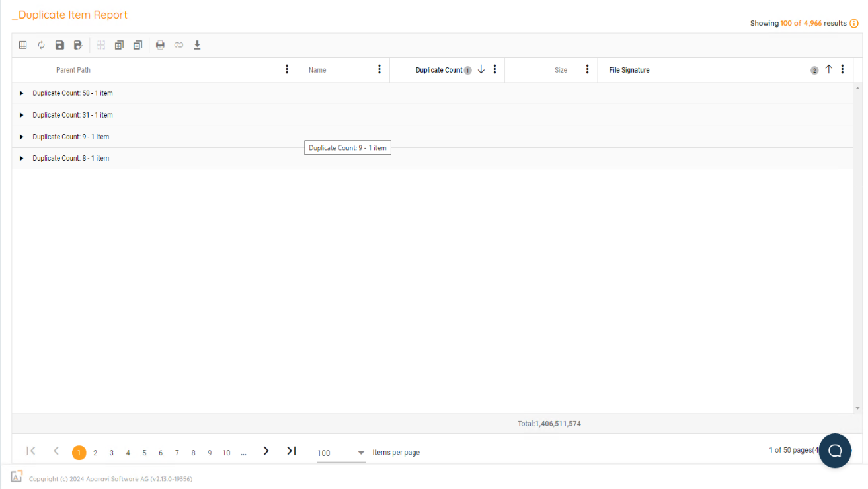
Task: Expand the Duplicate Count: 8 group
Action: point(21,159)
